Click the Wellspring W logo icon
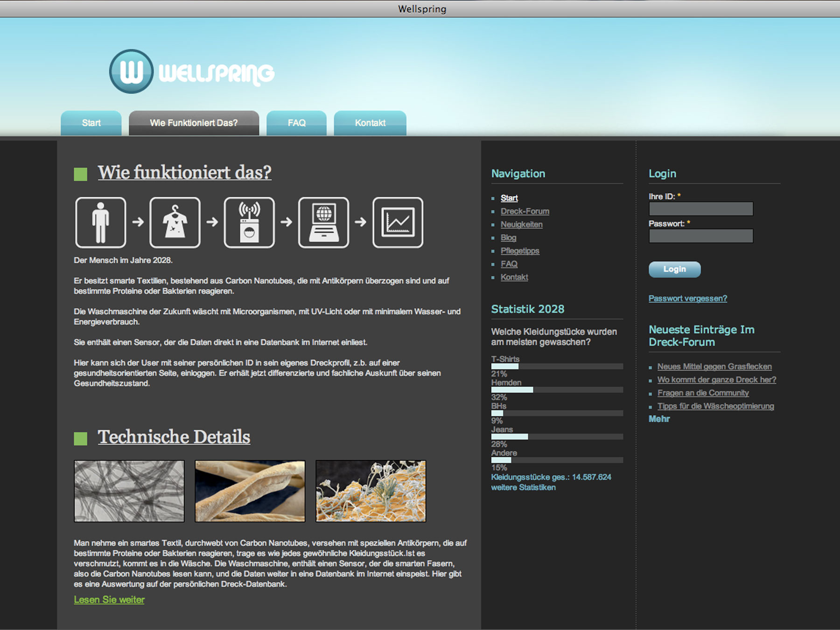The height and width of the screenshot is (630, 840). point(131,71)
